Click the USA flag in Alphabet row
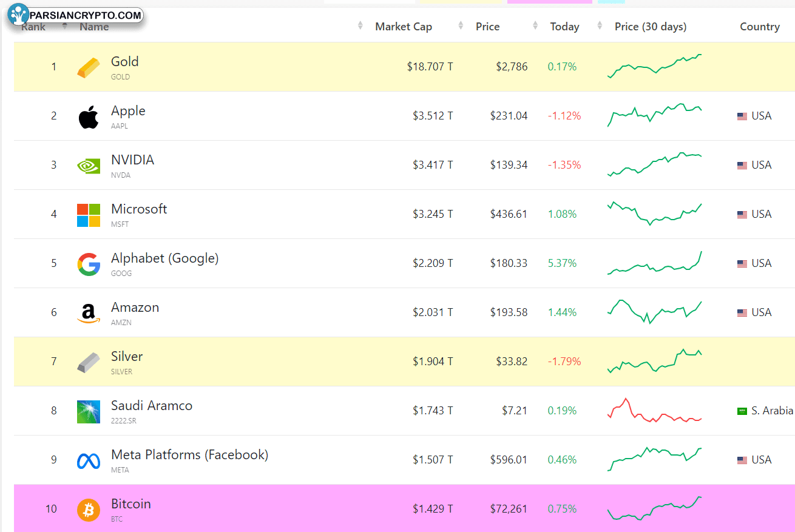Viewport: 795px width, 532px height. click(x=742, y=264)
